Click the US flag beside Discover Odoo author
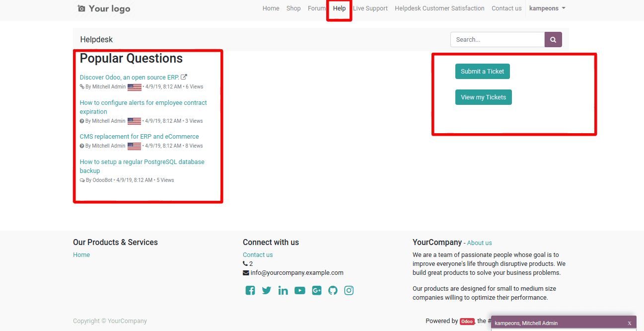Viewport: 644px width, 331px height. [135, 87]
